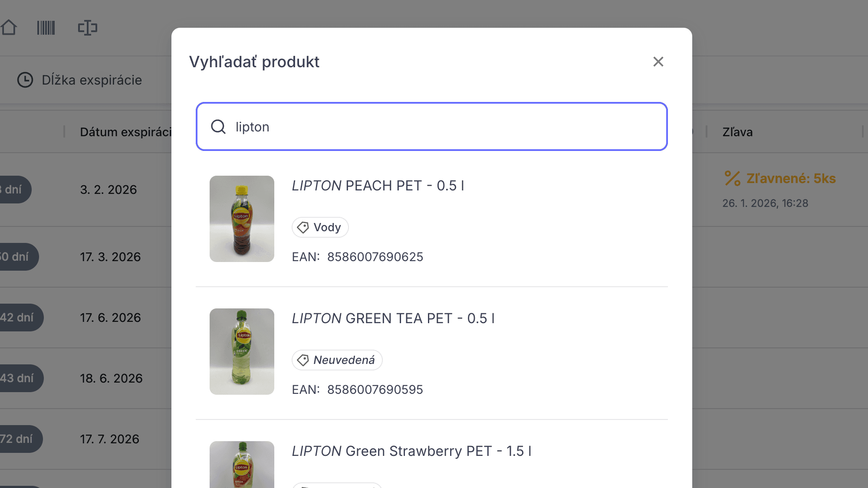Click EAN 8586007690625 text
The height and width of the screenshot is (488, 868).
point(375,257)
